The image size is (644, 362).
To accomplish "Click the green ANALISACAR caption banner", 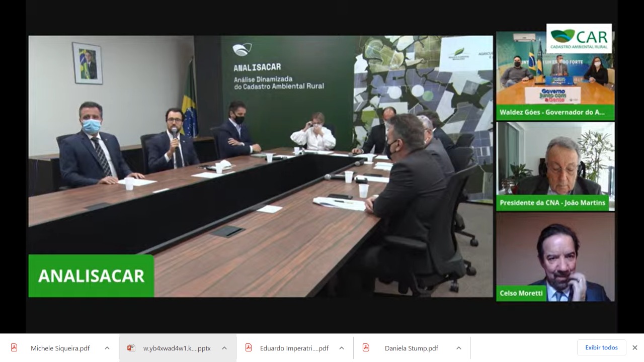I will (91, 276).
